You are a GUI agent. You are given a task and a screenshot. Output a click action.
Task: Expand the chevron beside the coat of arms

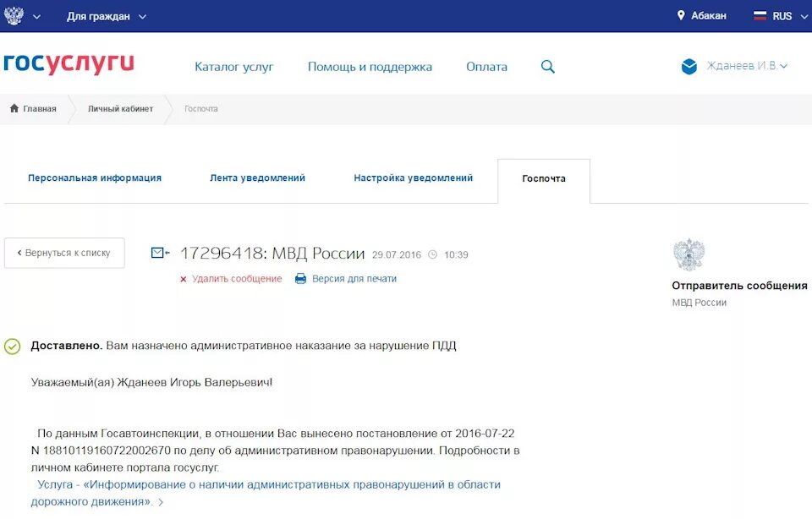[36, 17]
